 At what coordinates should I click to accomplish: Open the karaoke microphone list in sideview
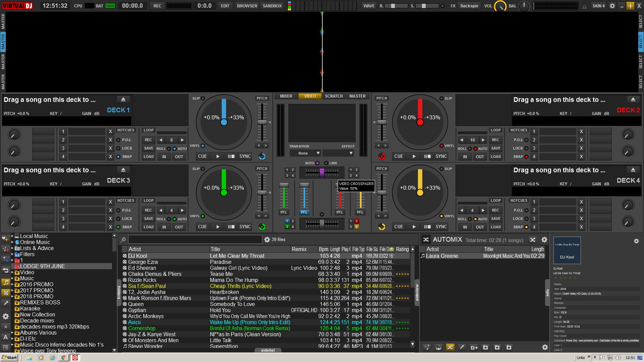click(462, 347)
